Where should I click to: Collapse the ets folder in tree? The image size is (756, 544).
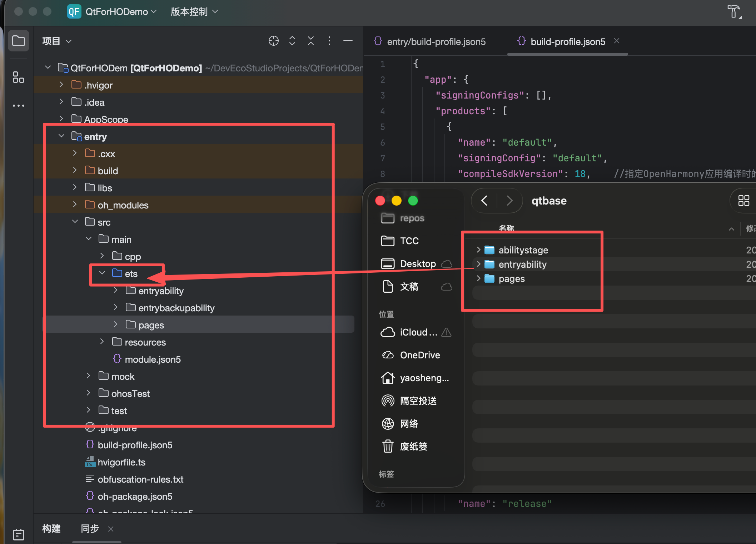tap(102, 273)
